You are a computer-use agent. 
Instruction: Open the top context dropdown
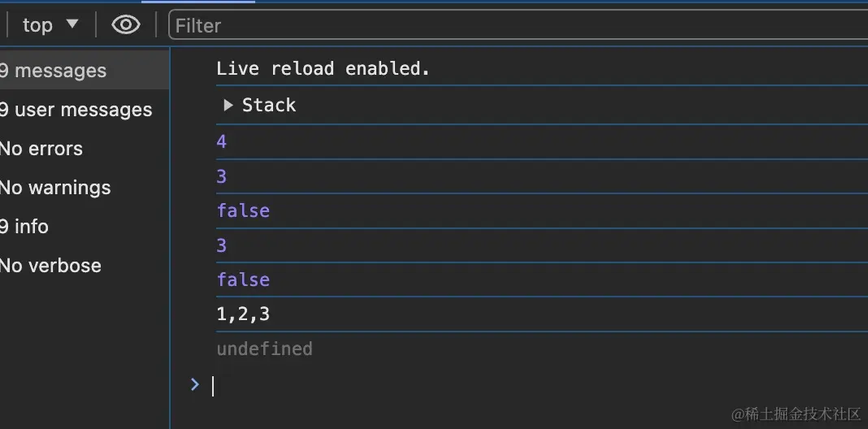point(50,25)
